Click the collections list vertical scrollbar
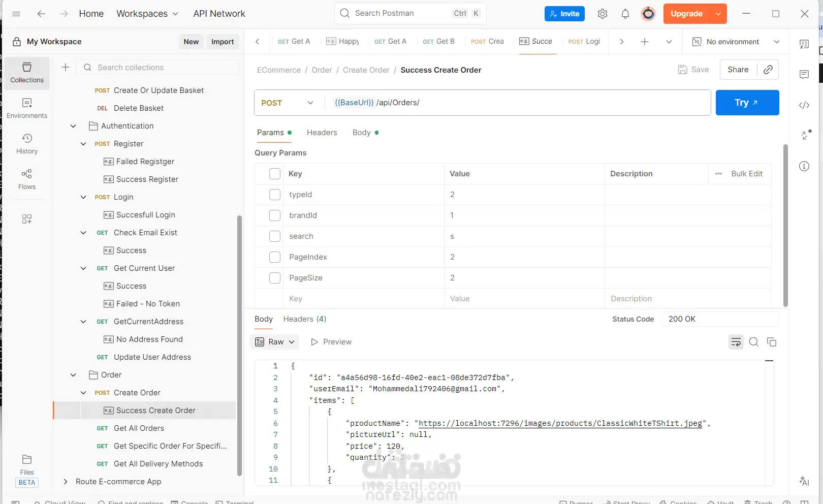 [x=239, y=345]
